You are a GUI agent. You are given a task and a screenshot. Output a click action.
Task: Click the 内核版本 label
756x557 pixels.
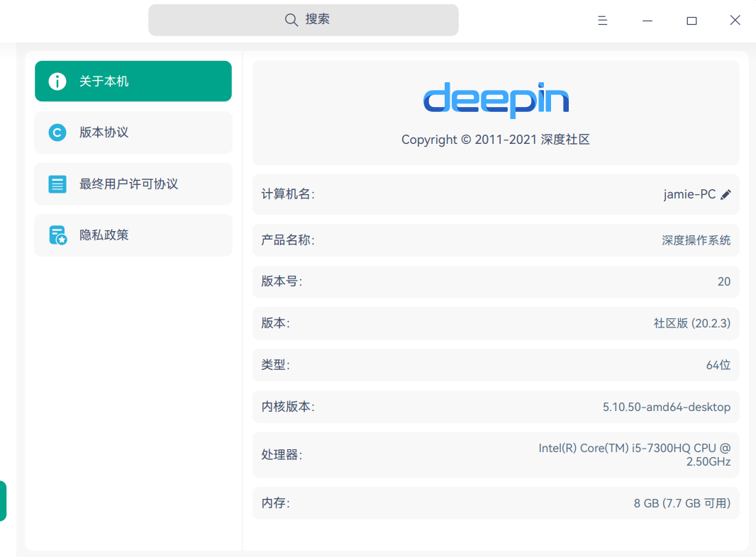click(x=288, y=407)
